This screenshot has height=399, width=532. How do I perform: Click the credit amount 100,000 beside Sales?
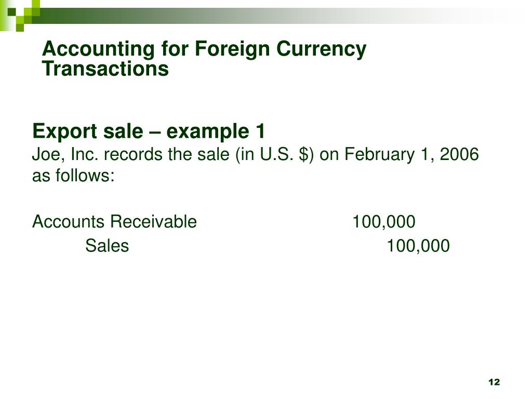(418, 246)
